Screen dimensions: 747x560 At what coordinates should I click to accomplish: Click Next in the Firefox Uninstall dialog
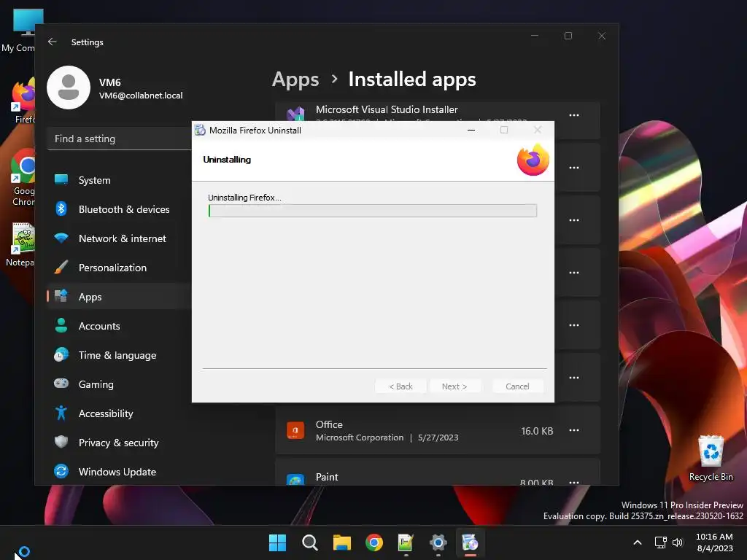pyautogui.click(x=454, y=386)
